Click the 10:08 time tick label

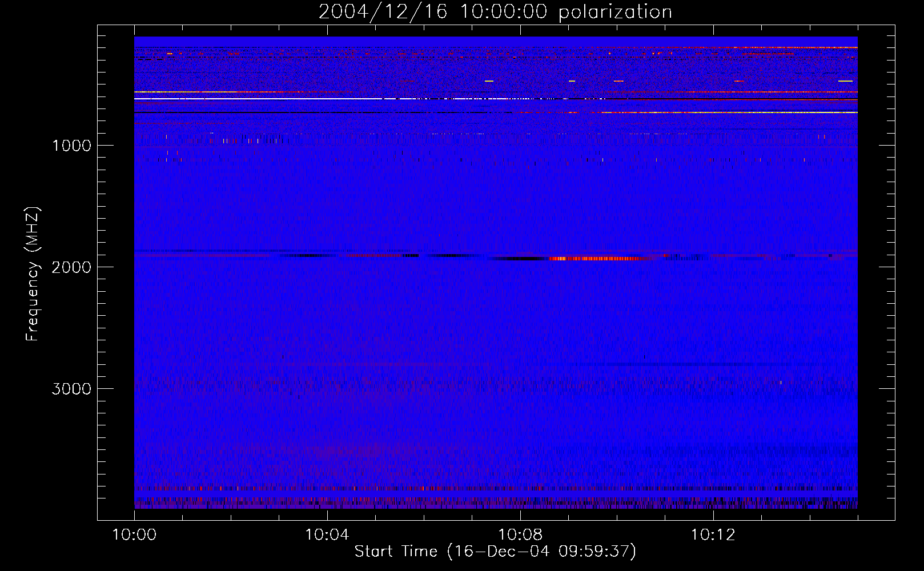[x=520, y=535]
